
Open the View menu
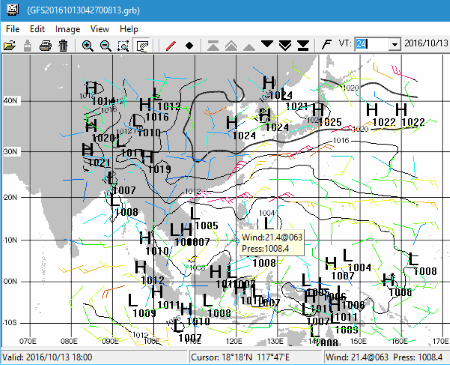(x=99, y=29)
